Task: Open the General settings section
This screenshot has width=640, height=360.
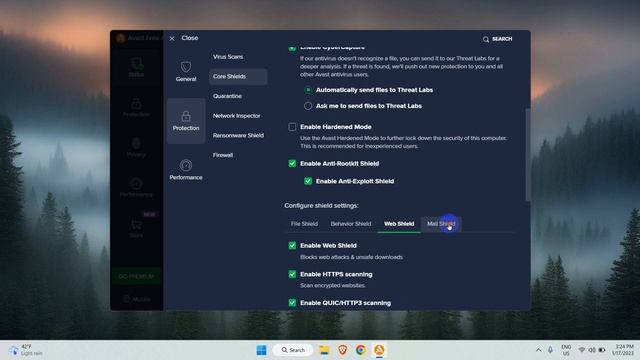Action: coord(186,71)
